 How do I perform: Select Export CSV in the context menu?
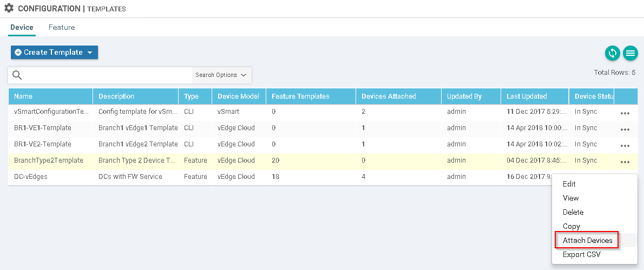click(x=581, y=254)
